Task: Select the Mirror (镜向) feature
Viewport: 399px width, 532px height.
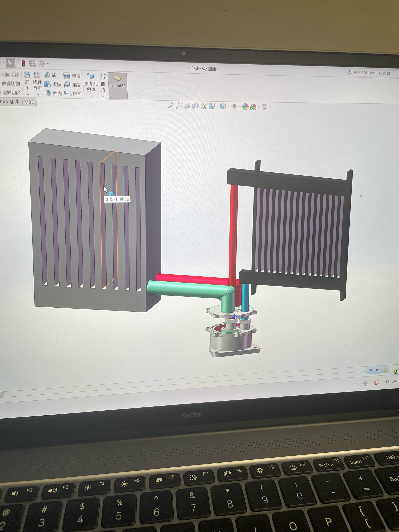Action: 68,94
